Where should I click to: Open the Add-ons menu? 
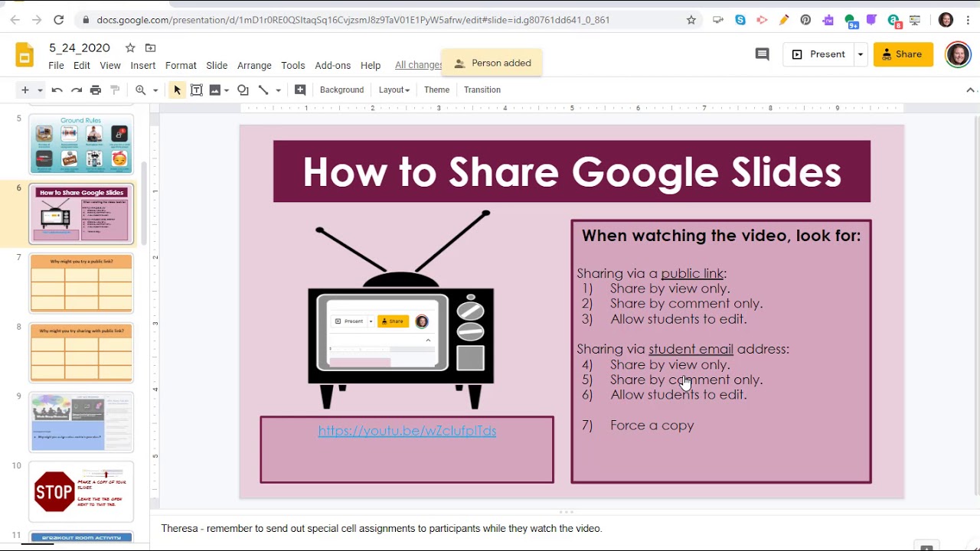332,66
